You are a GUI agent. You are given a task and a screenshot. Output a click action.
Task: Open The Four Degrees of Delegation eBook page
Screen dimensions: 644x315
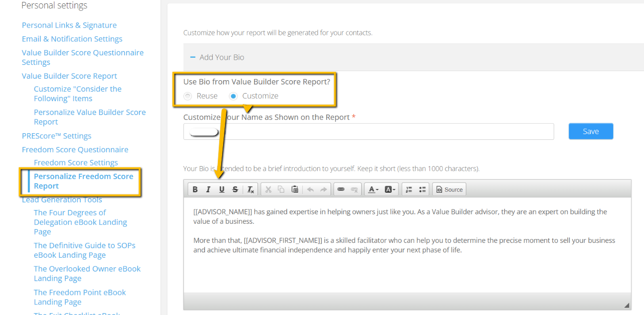click(x=80, y=222)
